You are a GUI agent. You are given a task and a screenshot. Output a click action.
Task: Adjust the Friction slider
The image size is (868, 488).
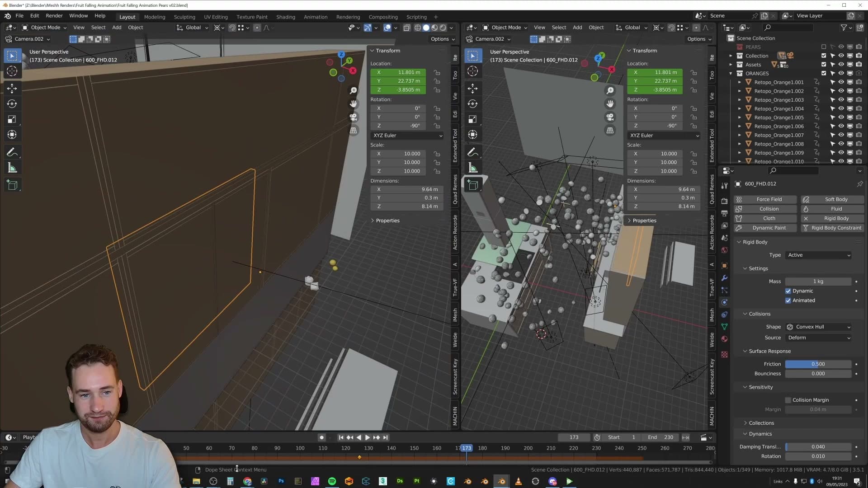[818, 364]
